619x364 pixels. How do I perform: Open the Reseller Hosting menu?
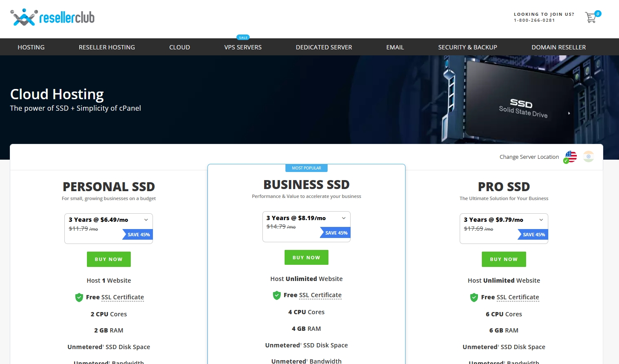[107, 47]
